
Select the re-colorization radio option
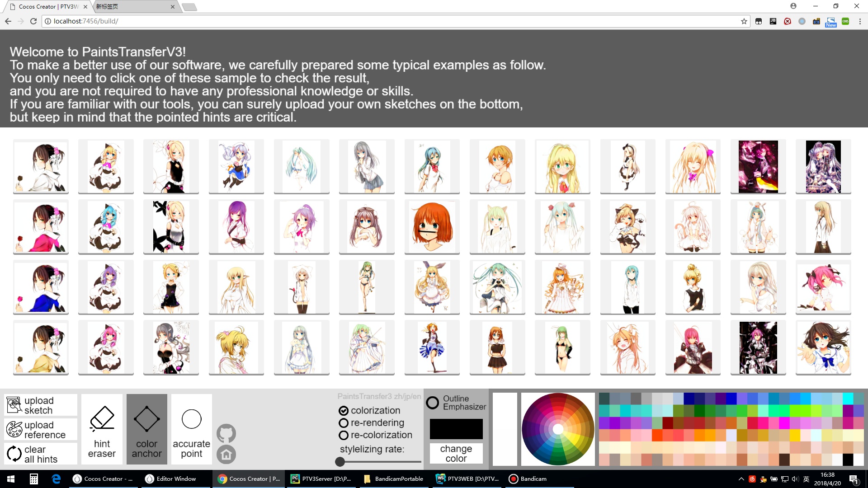point(344,435)
